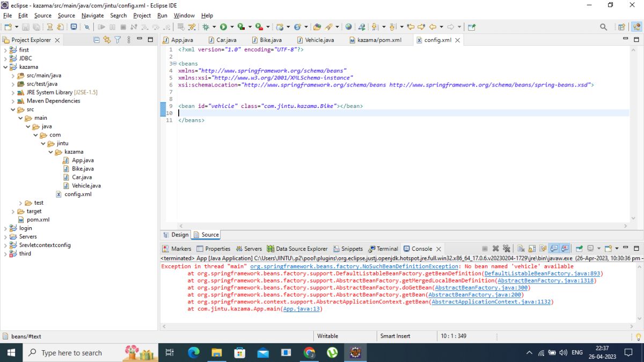Click the Coverage run icon

pyautogui.click(x=241, y=27)
